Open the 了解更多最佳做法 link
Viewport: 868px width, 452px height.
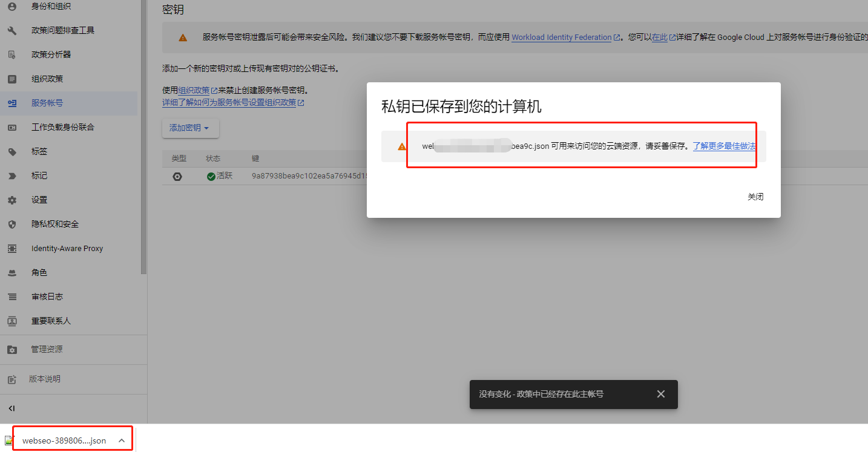coord(725,146)
